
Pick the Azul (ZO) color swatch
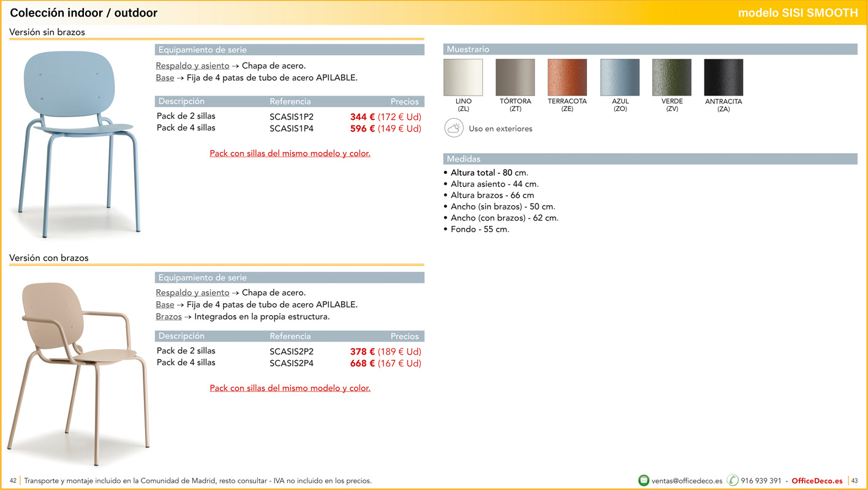pos(620,78)
